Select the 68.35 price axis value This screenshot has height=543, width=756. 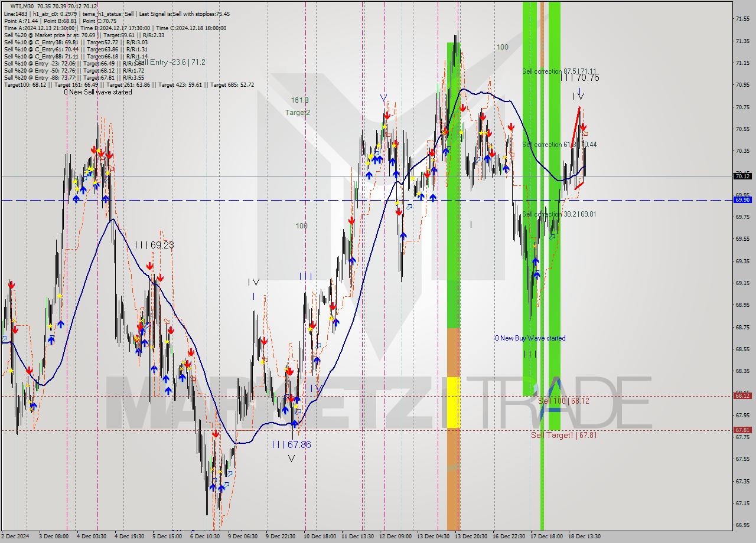coord(744,371)
